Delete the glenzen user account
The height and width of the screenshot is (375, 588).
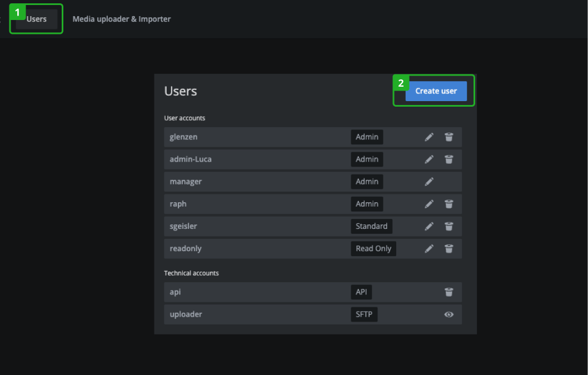[449, 137]
